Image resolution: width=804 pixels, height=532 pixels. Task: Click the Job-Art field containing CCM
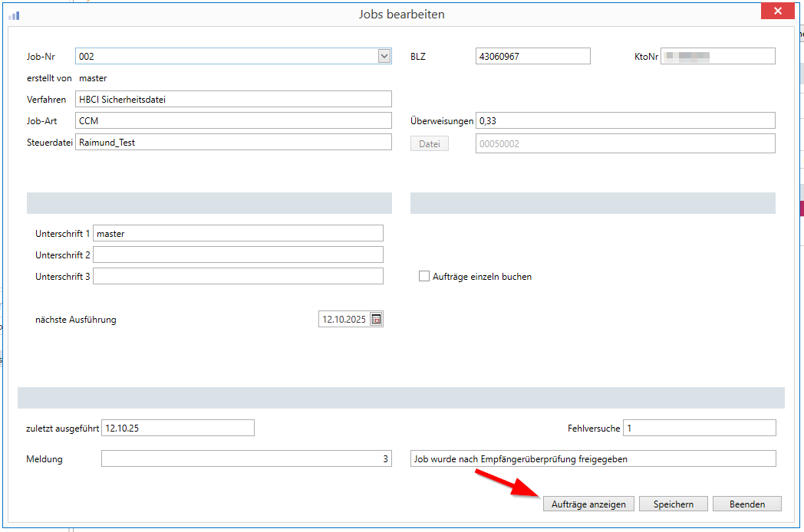tap(233, 120)
